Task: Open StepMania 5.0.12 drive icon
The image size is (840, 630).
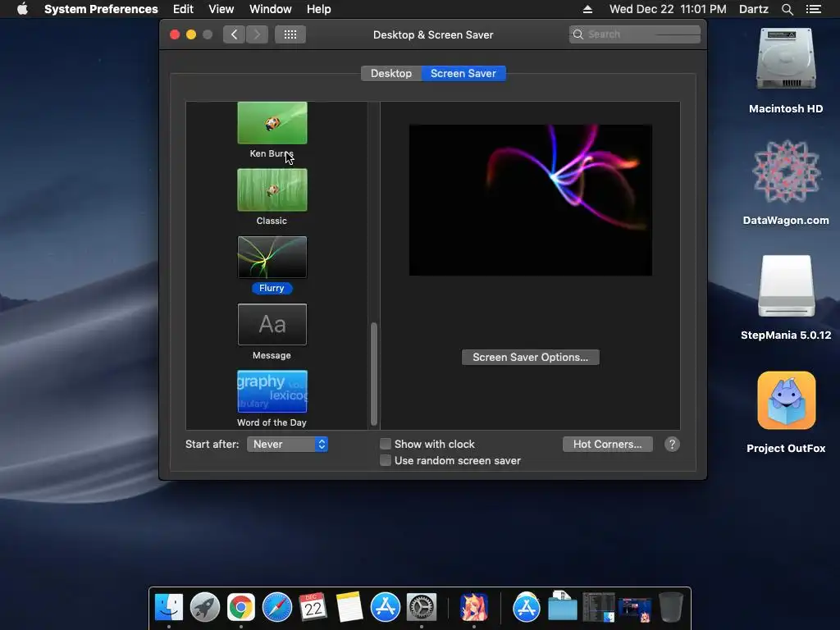Action: pos(786,286)
